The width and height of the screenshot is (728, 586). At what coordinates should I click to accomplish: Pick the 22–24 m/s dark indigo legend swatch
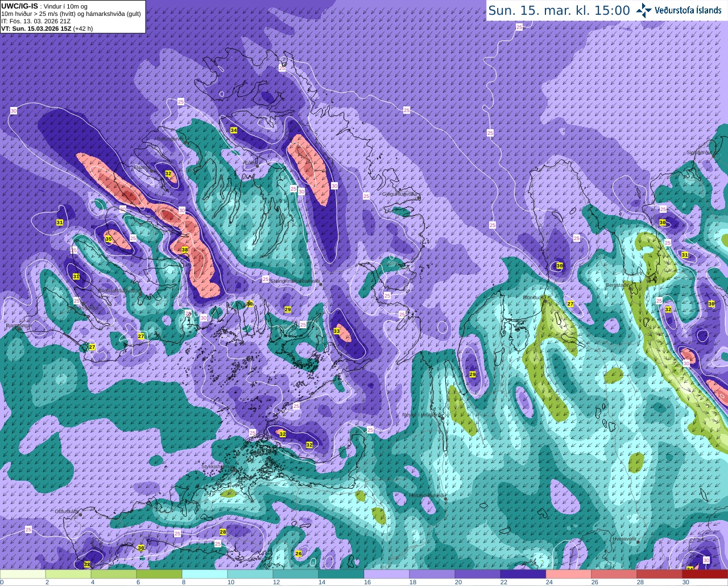pyautogui.click(x=523, y=574)
